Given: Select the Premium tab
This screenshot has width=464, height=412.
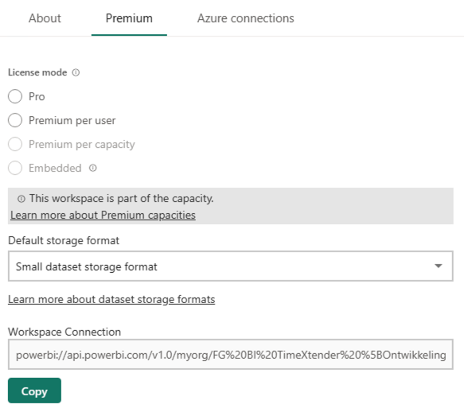Looking at the screenshot, I should point(129,18).
